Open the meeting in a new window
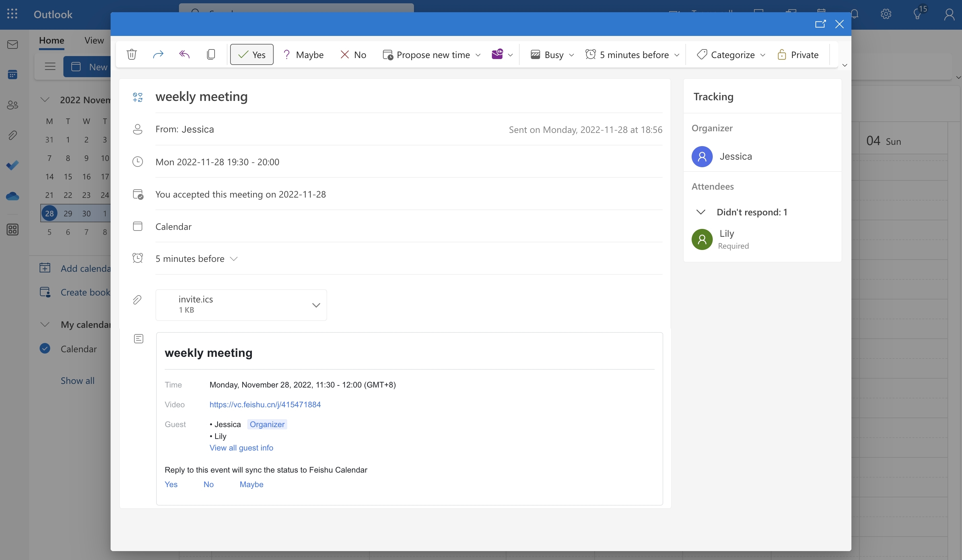Screen dimensions: 962x560 [820, 24]
